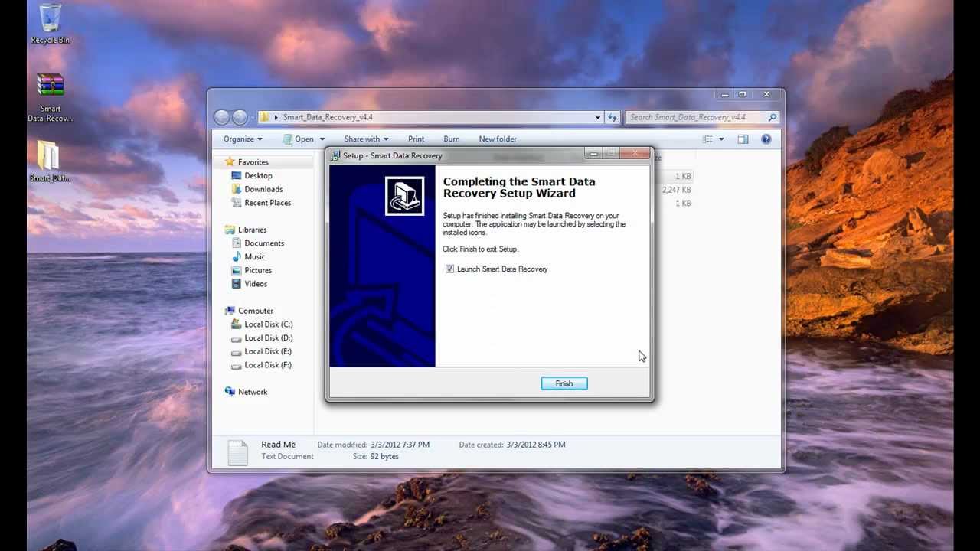
Task: Click the setup installer icon in wizard title bar
Action: pos(335,155)
